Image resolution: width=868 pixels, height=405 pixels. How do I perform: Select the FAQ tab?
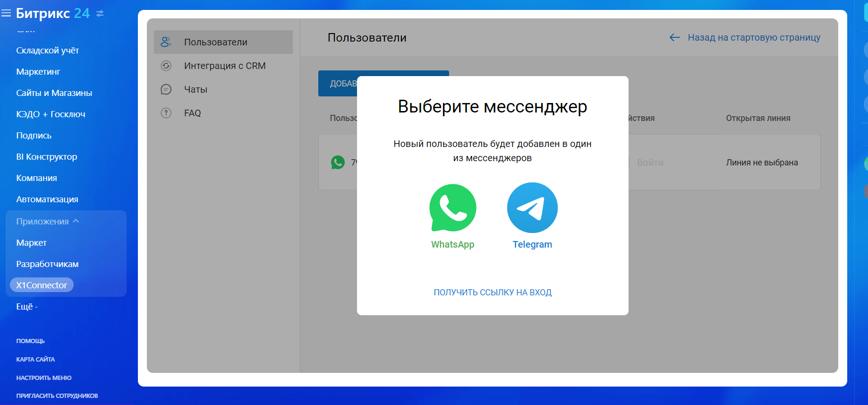click(x=192, y=113)
